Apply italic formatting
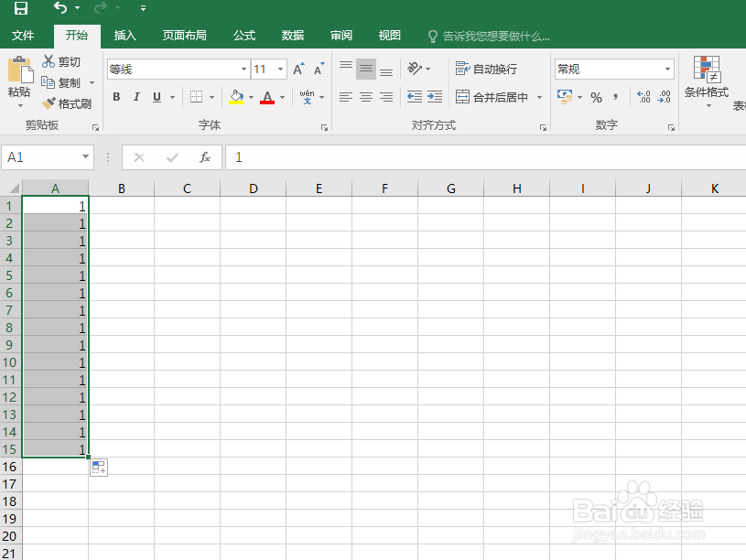This screenshot has width=746, height=560. (136, 96)
